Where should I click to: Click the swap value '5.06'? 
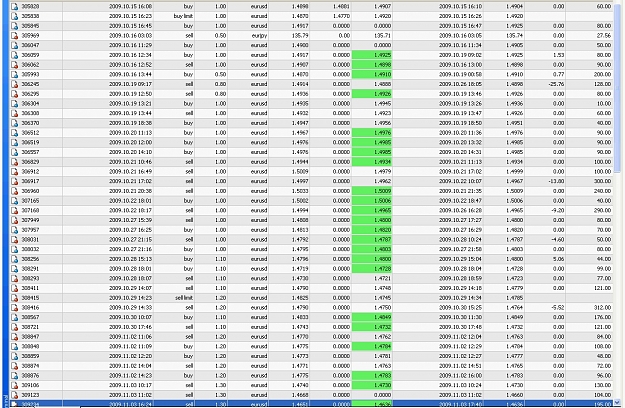(559, 259)
